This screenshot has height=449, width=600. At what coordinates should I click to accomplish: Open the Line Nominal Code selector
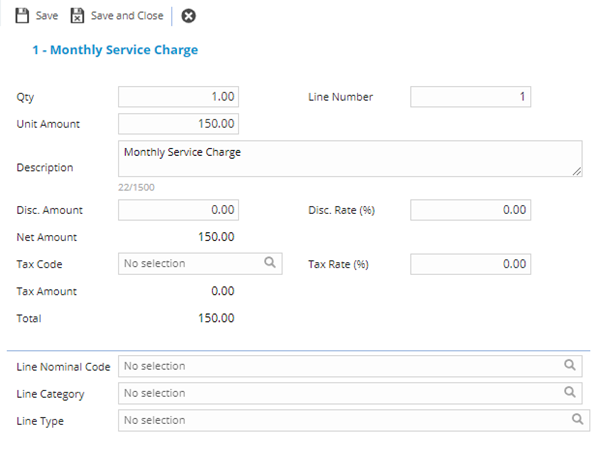point(340,366)
